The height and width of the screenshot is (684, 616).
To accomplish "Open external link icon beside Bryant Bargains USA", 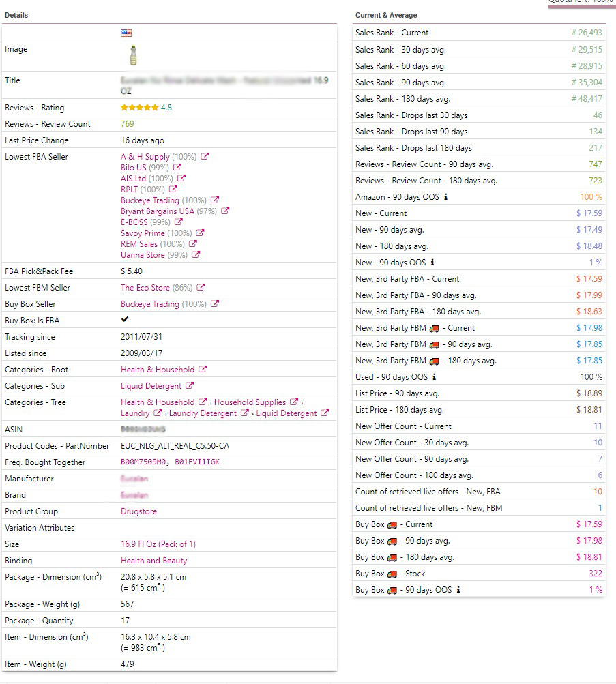I will 225,211.
